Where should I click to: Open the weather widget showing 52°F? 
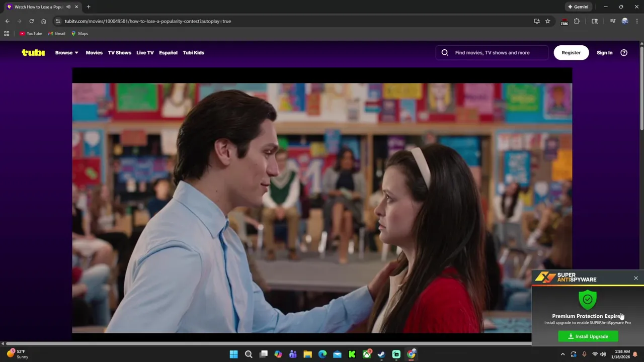pyautogui.click(x=17, y=354)
